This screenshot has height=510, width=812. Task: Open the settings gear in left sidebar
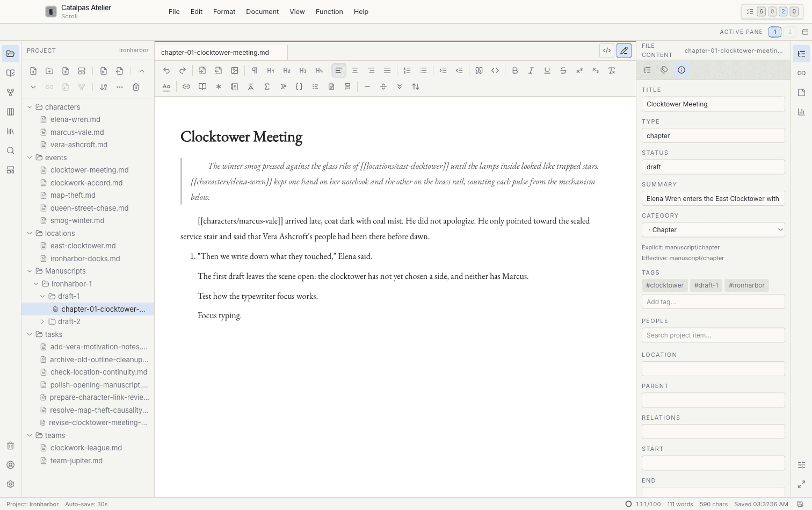10,484
